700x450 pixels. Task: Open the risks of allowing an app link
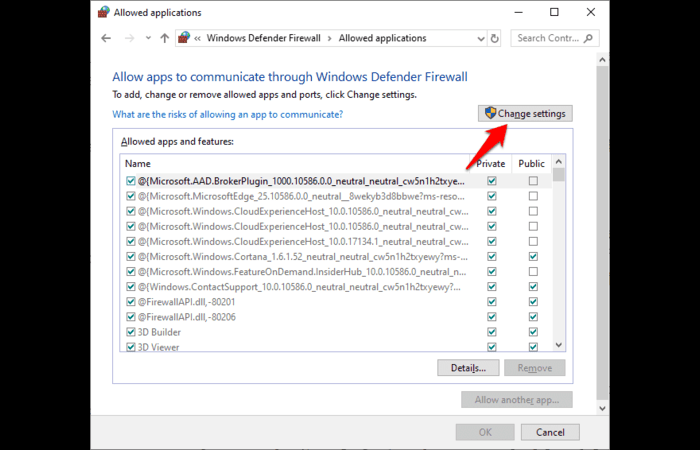pyautogui.click(x=228, y=114)
